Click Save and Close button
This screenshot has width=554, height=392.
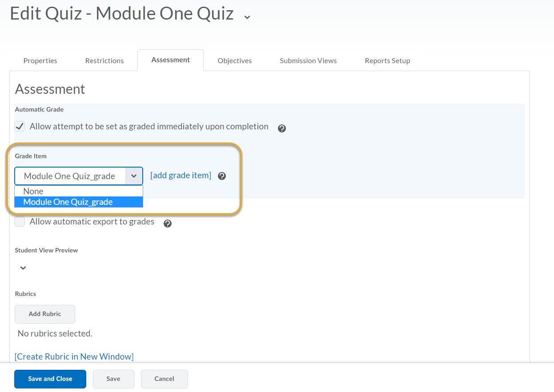point(50,379)
